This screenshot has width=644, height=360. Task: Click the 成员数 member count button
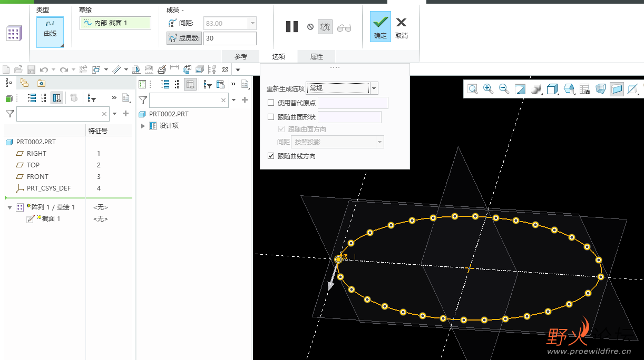[x=184, y=38]
